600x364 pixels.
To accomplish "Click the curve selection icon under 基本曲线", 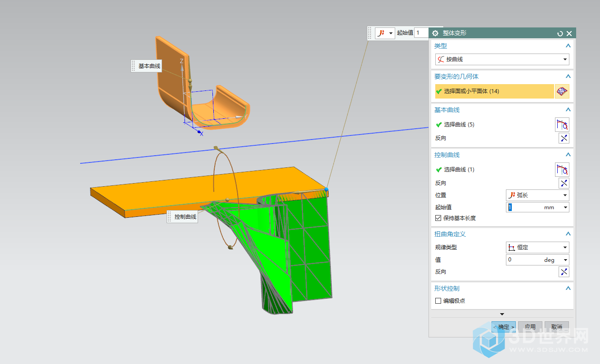I will coord(562,125).
